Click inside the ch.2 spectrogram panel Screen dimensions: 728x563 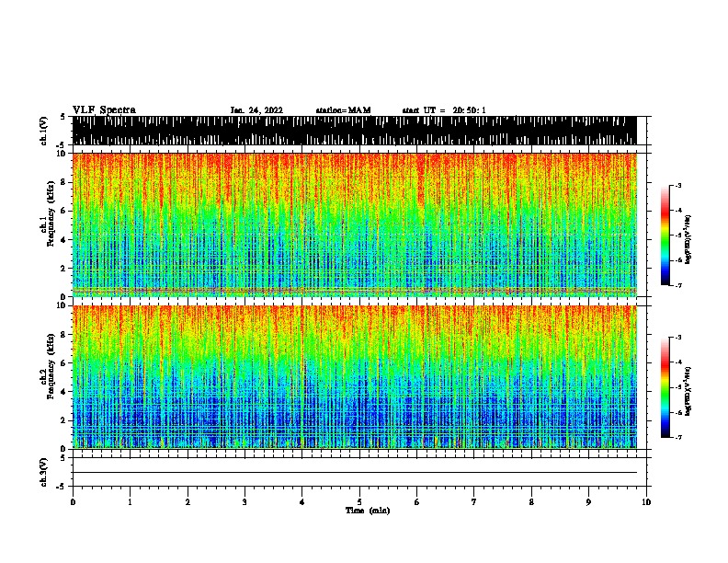(x=355, y=377)
